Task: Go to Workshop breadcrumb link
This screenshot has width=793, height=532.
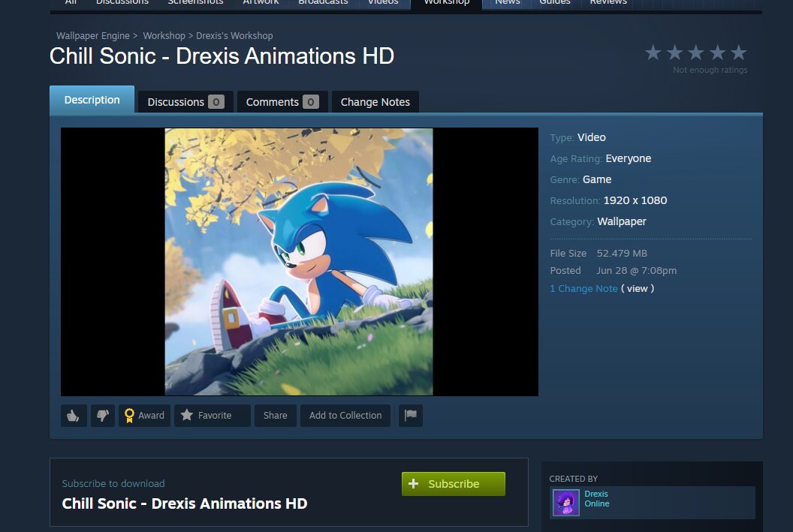Action: click(x=164, y=36)
